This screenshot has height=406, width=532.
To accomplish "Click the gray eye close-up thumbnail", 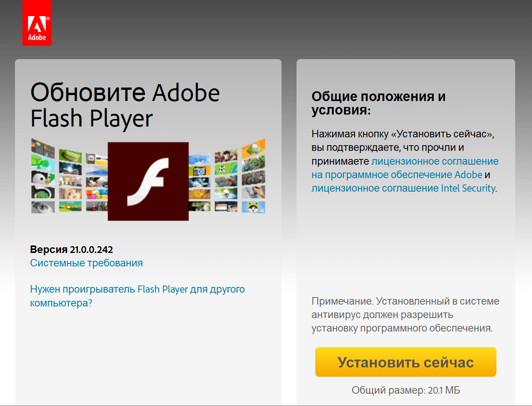I will point(43,207).
